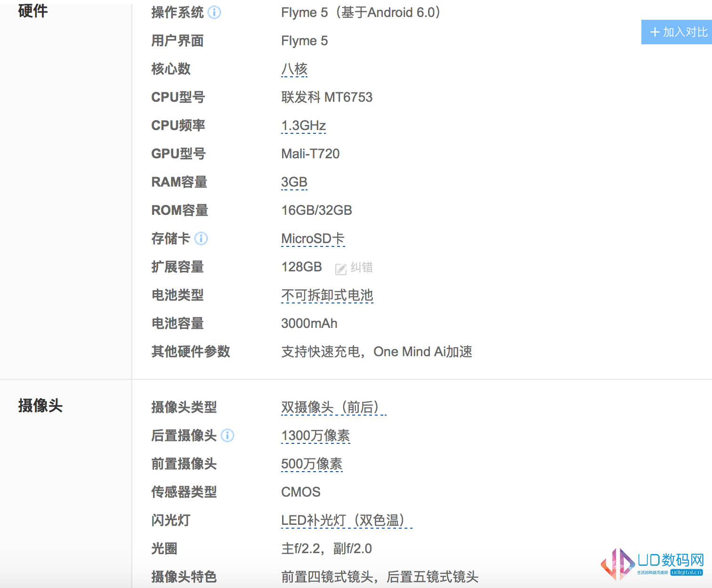Click the Mali-T720 value

click(x=310, y=154)
